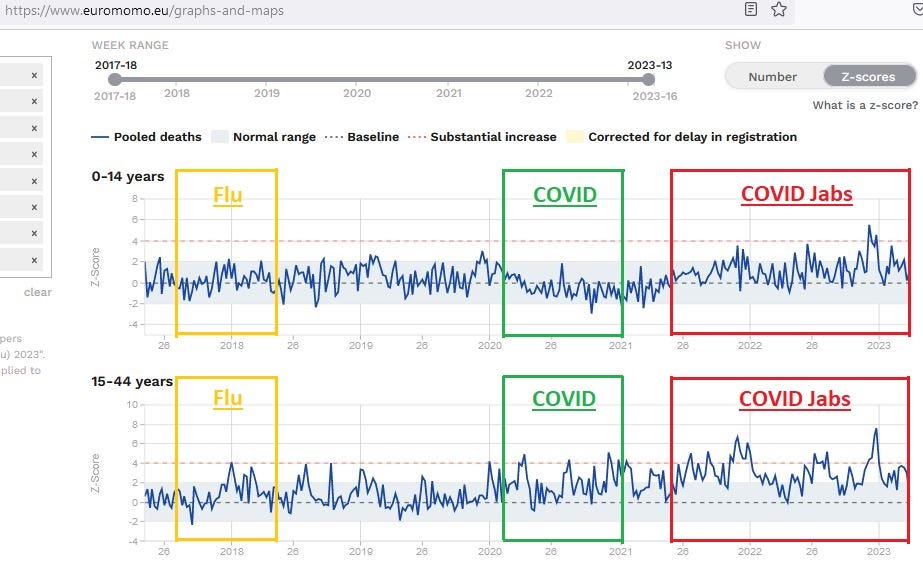Focus the euromomo.eu URL in address bar
The height and width of the screenshot is (580, 923).
[145, 10]
